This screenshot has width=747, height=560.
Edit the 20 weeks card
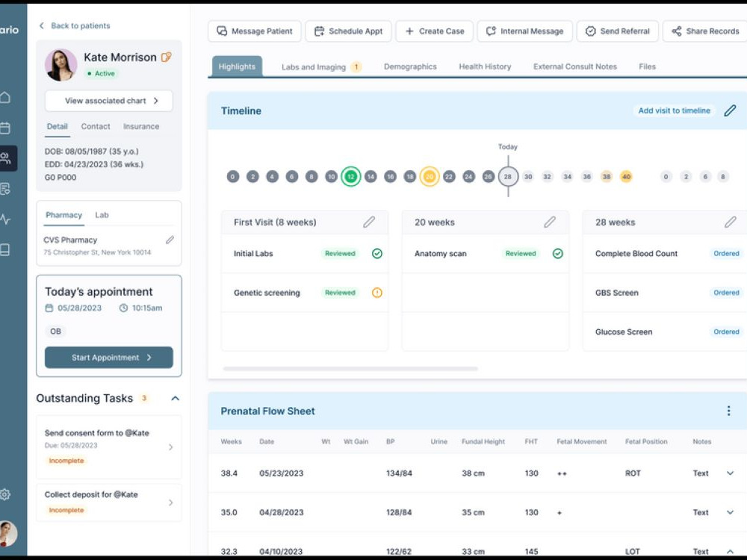tap(550, 222)
